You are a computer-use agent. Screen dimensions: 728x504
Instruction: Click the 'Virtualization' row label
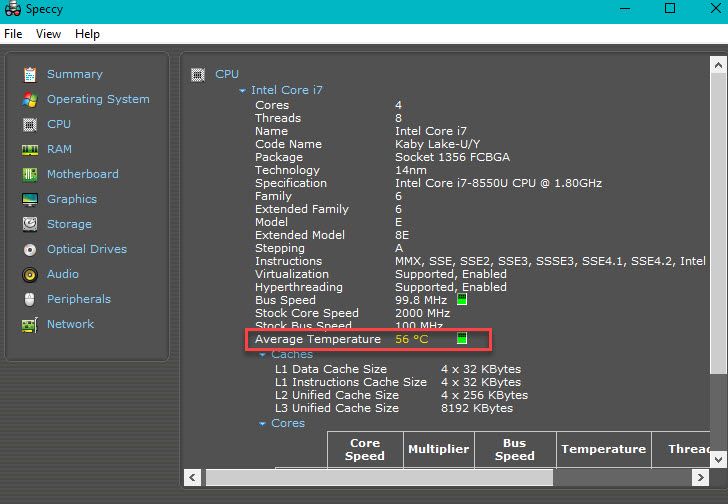pos(292,274)
